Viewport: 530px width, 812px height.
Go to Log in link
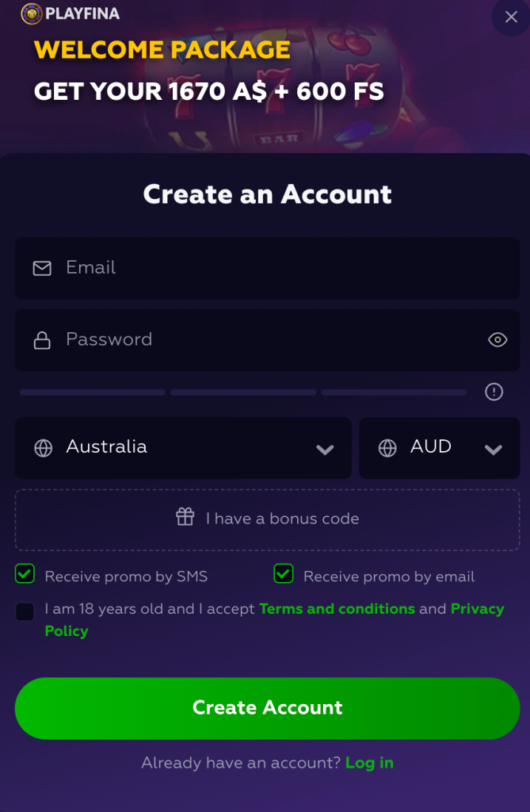(x=369, y=763)
